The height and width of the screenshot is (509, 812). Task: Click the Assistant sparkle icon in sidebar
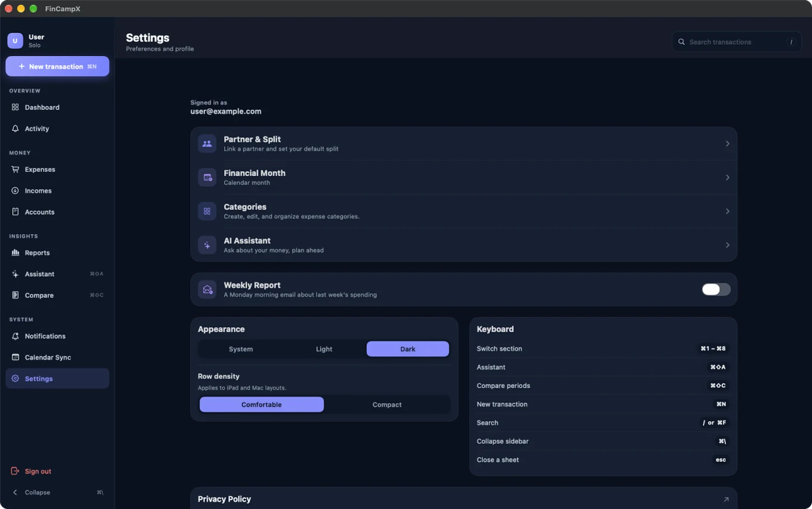[x=16, y=274]
